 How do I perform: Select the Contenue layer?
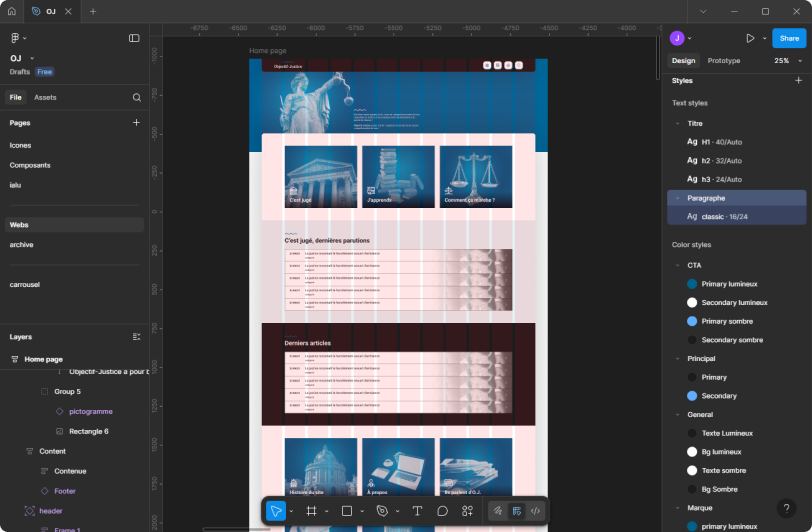(x=70, y=471)
